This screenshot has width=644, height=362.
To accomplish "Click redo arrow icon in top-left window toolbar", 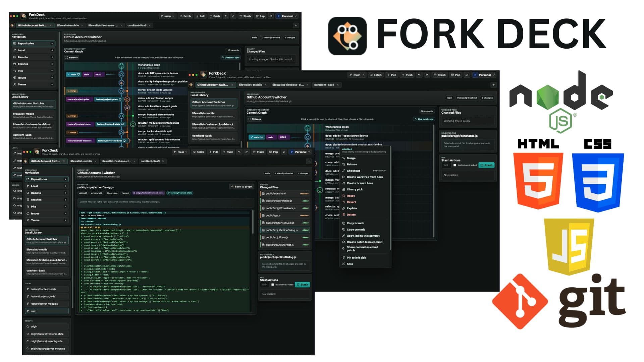I will point(233,16).
